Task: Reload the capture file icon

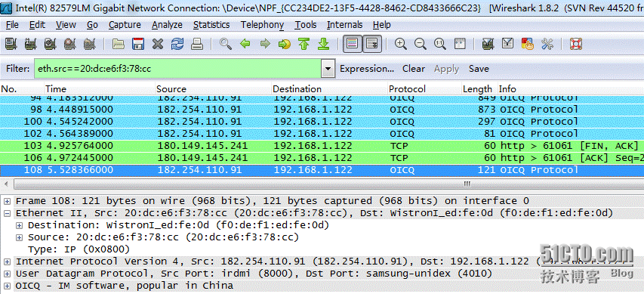Action: pos(177,44)
